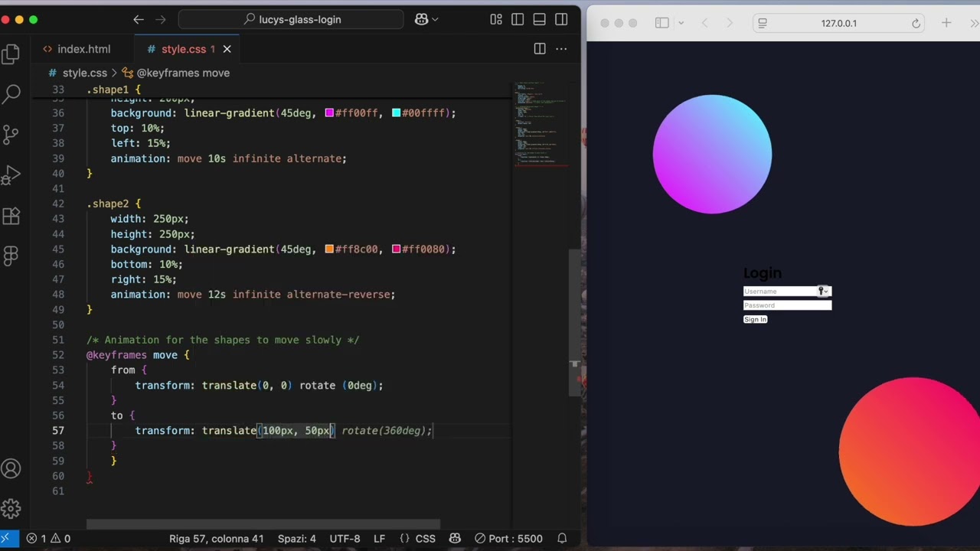Image resolution: width=980 pixels, height=551 pixels.
Task: Click the password key autofill icon
Action: (x=822, y=291)
